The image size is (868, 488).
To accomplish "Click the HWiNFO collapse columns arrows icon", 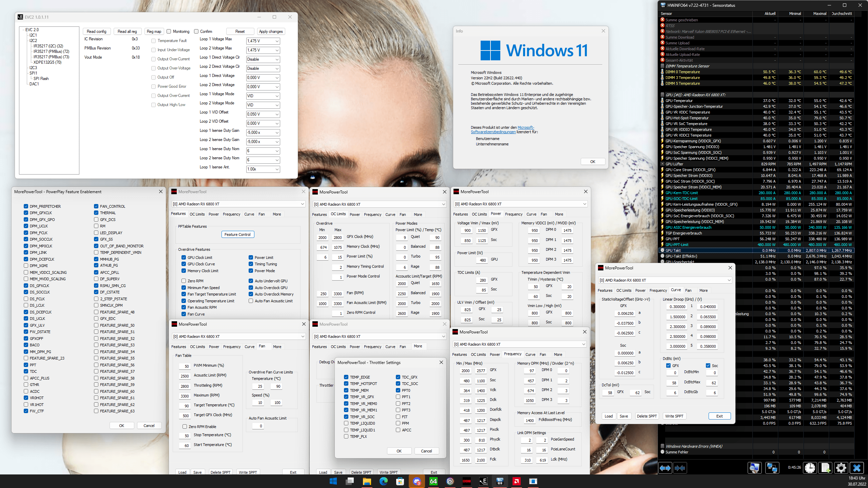I will [680, 468].
